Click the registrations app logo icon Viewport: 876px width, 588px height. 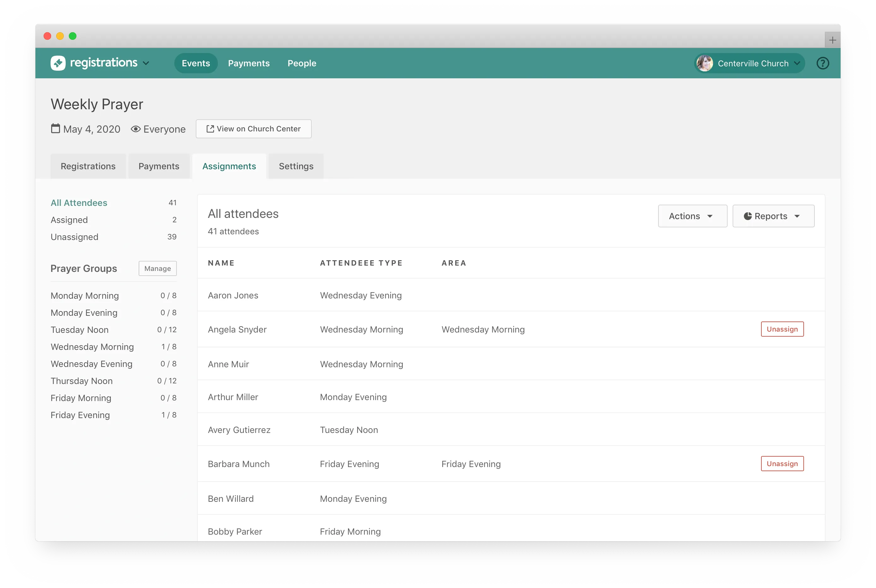pyautogui.click(x=58, y=63)
